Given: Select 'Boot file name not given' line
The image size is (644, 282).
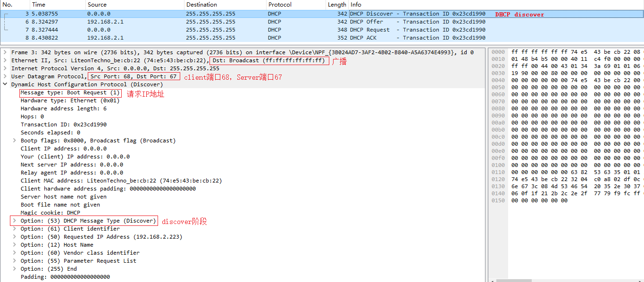Looking at the screenshot, I should [60, 205].
